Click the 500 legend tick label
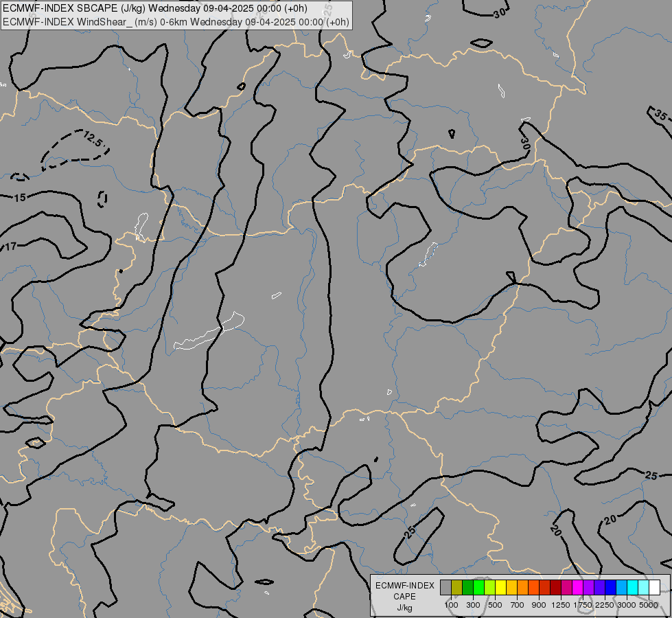Image resolution: width=672 pixels, height=618 pixels. point(495,605)
